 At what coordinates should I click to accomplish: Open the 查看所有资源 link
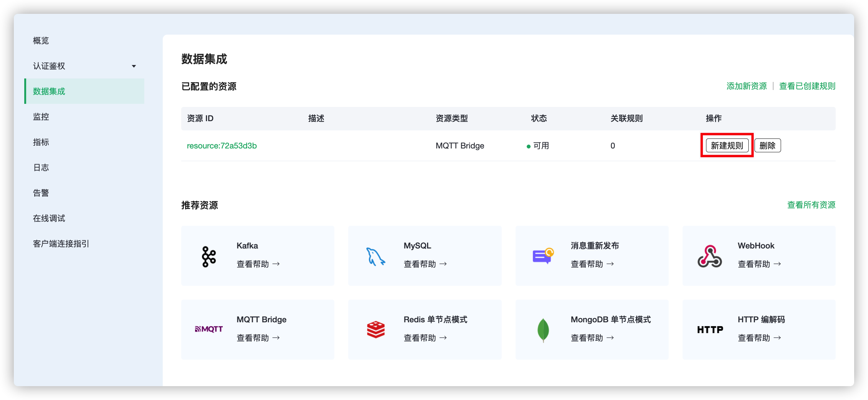pyautogui.click(x=811, y=205)
